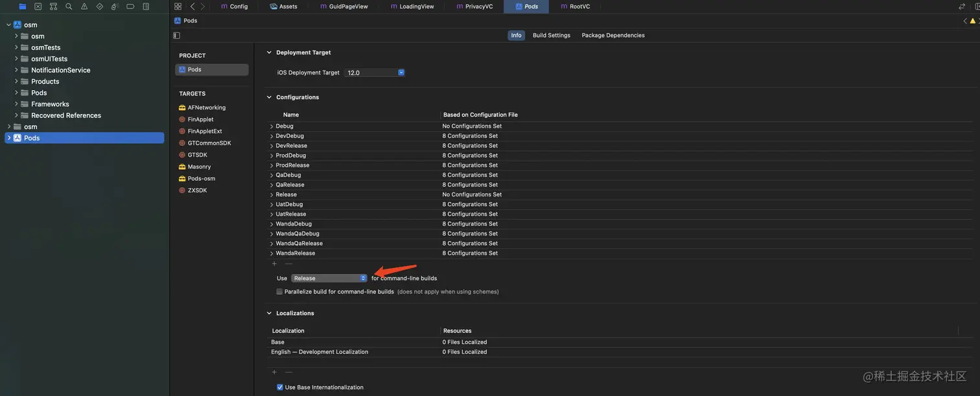Image resolution: width=980 pixels, height=396 pixels.
Task: Expand the Frameworks folder in navigator
Action: pyautogui.click(x=16, y=104)
